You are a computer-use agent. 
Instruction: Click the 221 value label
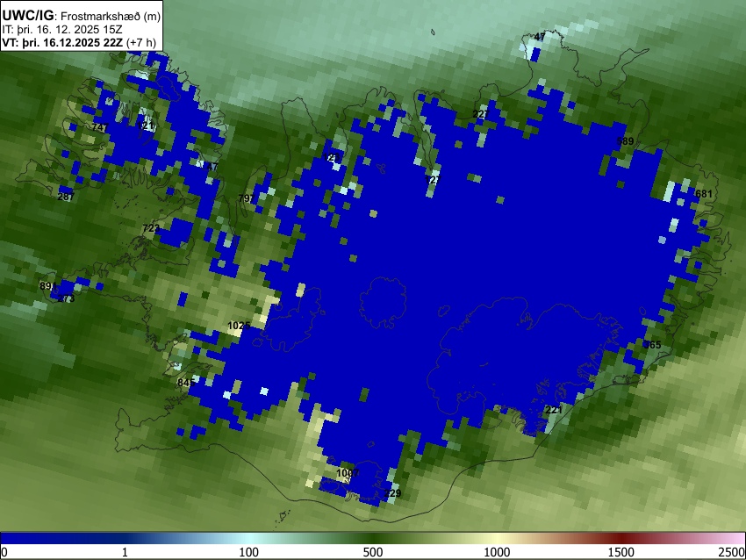[554, 410]
